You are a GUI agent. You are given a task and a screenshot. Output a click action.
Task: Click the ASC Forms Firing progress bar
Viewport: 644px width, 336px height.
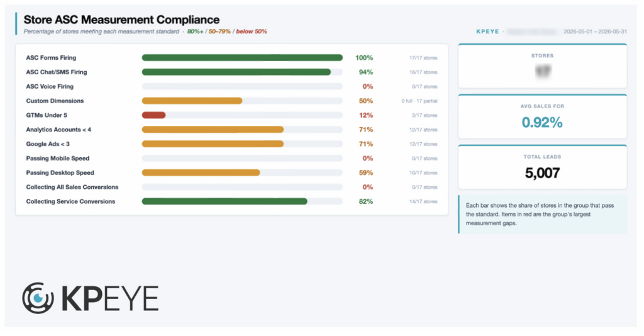(x=242, y=58)
